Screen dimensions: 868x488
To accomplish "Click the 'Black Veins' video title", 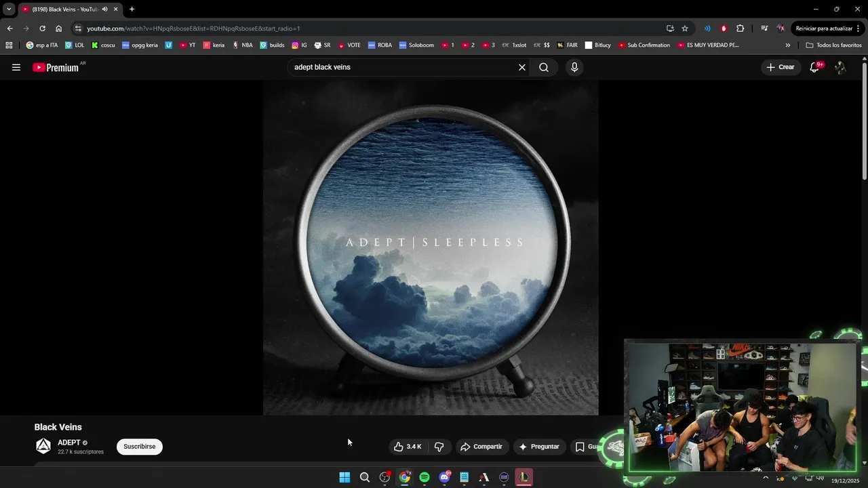I will tap(58, 427).
